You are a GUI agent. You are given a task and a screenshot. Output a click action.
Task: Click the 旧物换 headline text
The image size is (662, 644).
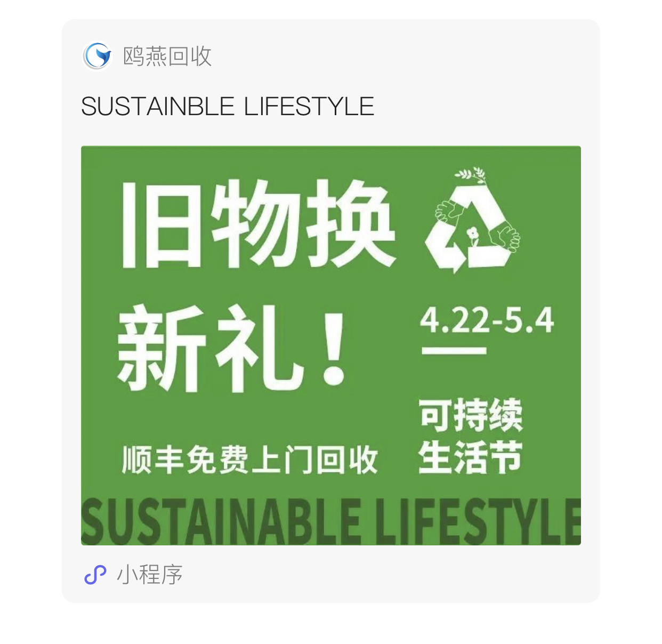tap(258, 223)
